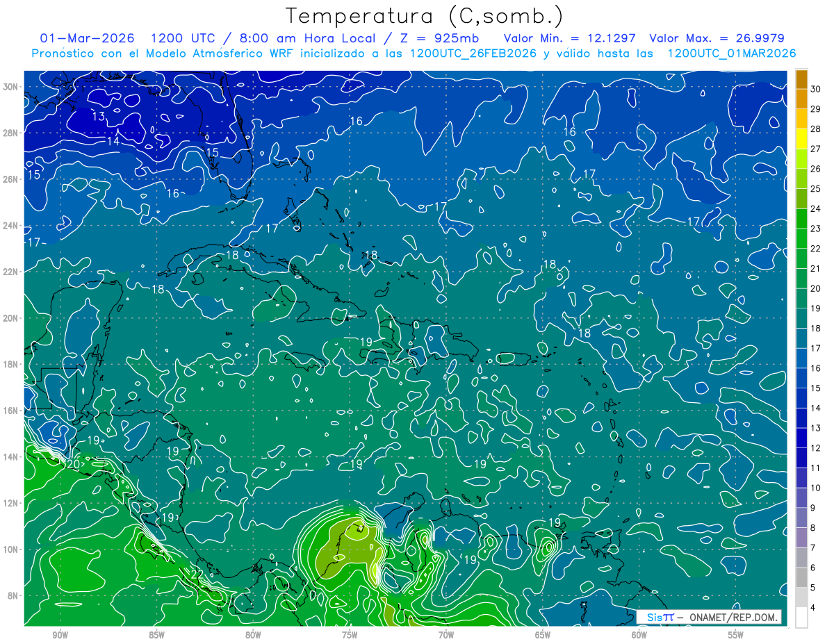Click the "8N" latitude axis label
834x644 pixels.
pos(13,595)
